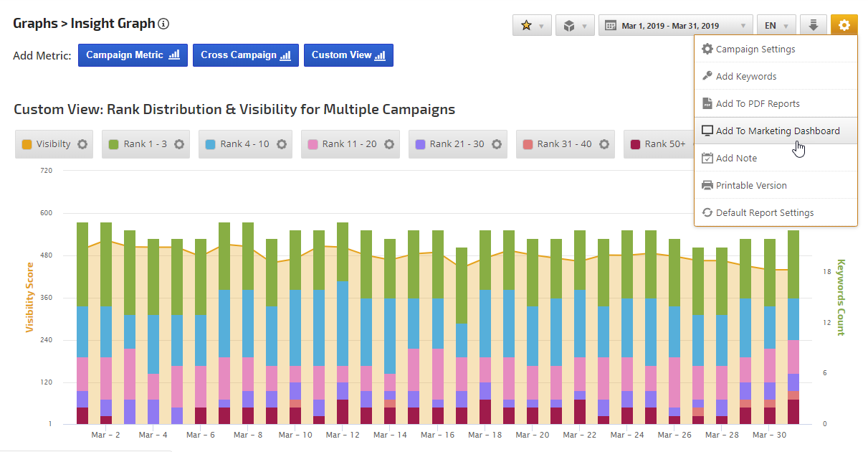
Task: Click the Cross Campaign button
Action: pos(245,55)
